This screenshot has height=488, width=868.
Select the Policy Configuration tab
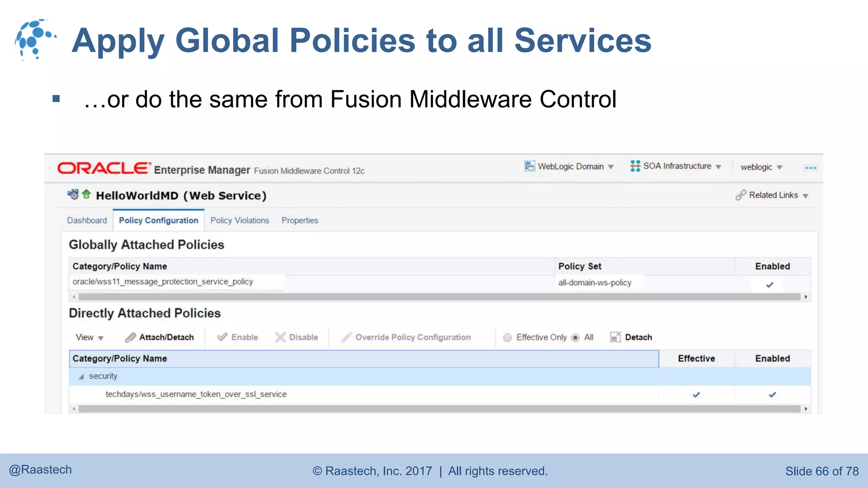[159, 220]
